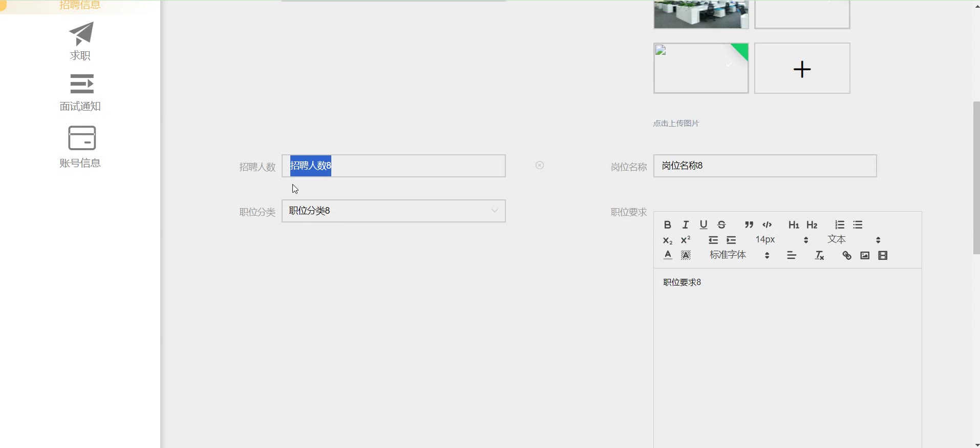The height and width of the screenshot is (448, 980).
Task: Insert blockquote in editor
Action: click(x=749, y=225)
